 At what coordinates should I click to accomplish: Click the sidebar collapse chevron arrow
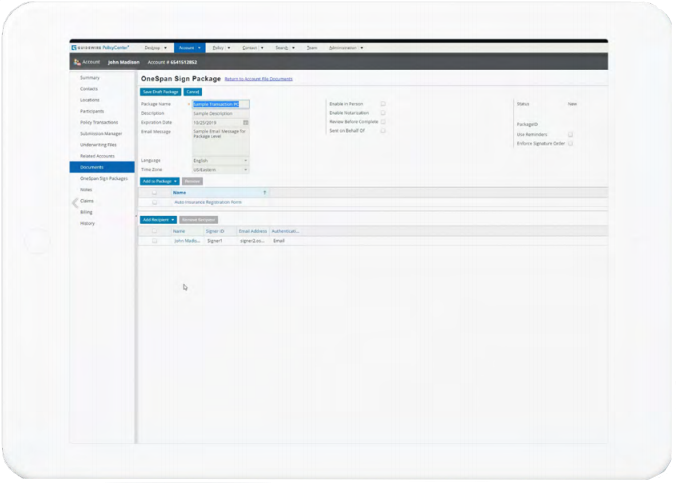(x=75, y=202)
